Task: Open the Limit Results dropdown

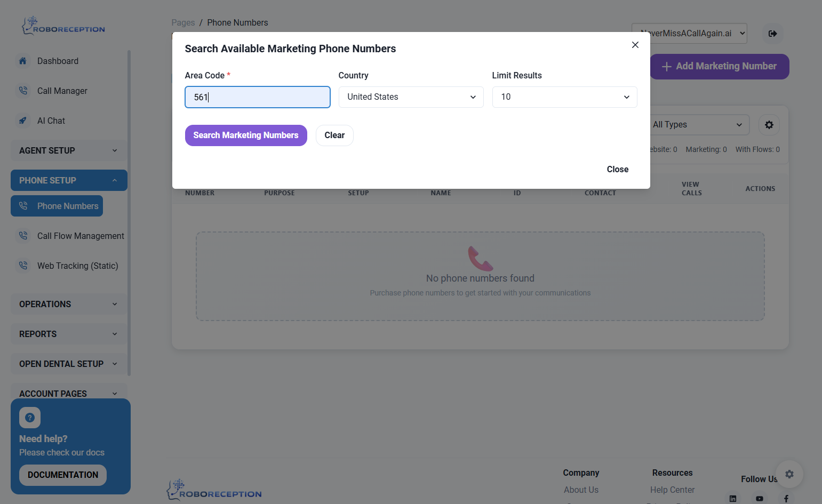Action: [565, 97]
